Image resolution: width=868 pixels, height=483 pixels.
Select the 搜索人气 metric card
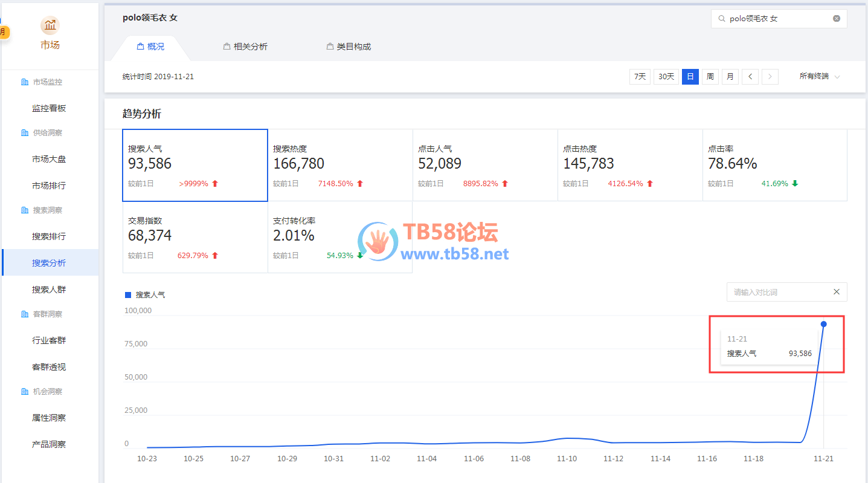tap(195, 165)
